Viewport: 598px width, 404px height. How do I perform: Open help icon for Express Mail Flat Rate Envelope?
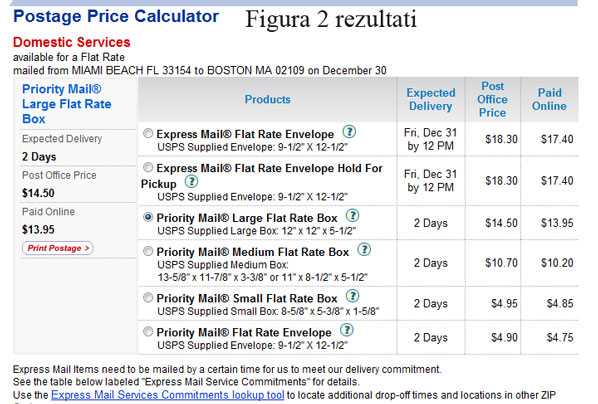click(349, 132)
